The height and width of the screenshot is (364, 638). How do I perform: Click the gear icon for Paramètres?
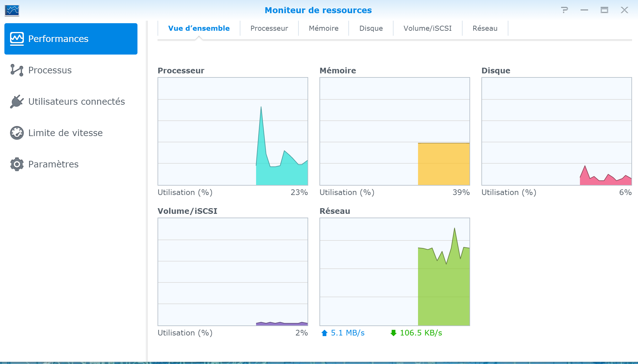(17, 164)
